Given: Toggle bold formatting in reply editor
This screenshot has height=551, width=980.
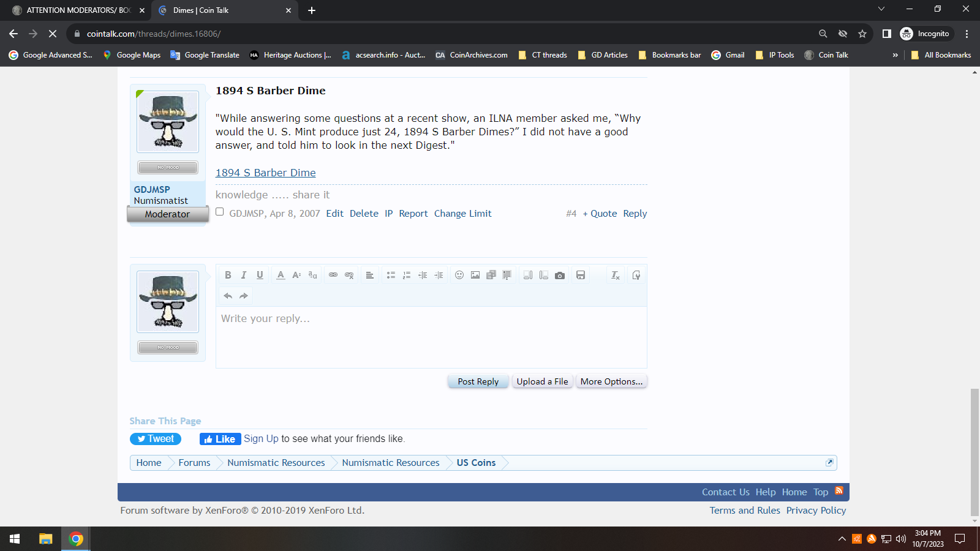Looking at the screenshot, I should pos(228,275).
